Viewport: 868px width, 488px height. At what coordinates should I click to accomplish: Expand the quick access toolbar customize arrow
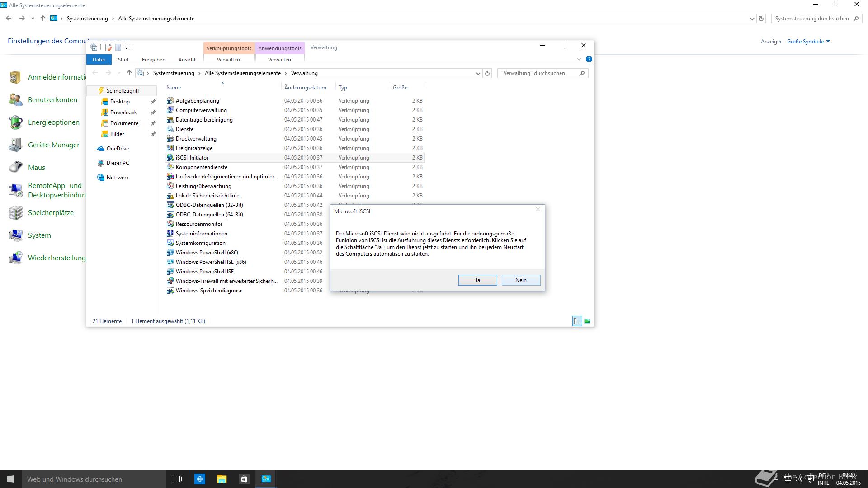[x=127, y=47]
